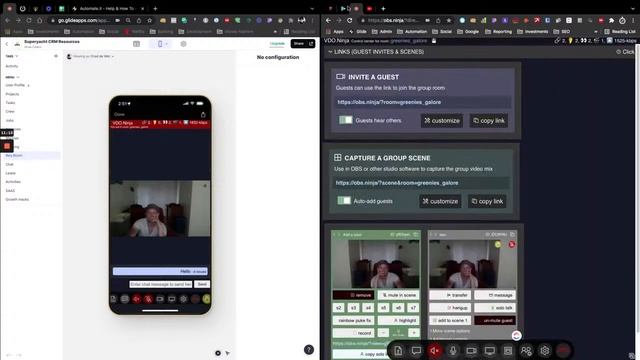Click red indicator on guest video thumbnail
Image resolution: width=640 pixels, height=360 pixels.
(x=511, y=244)
